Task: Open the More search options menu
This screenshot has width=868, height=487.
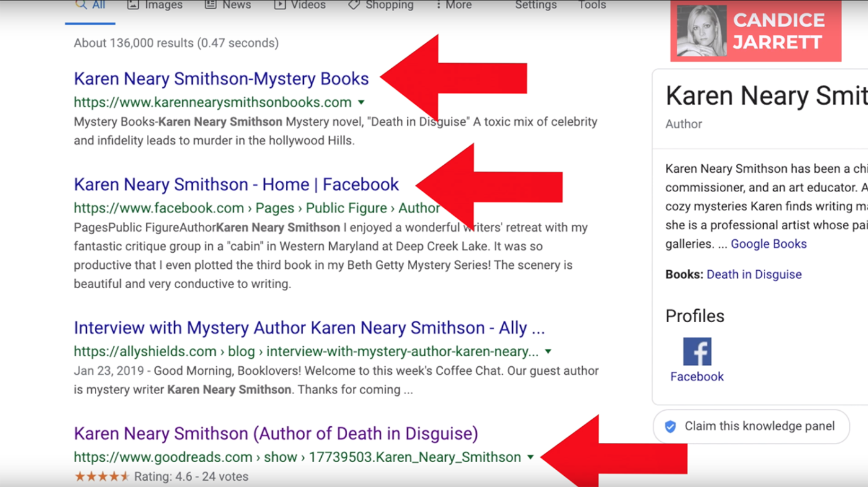Action: [x=453, y=5]
